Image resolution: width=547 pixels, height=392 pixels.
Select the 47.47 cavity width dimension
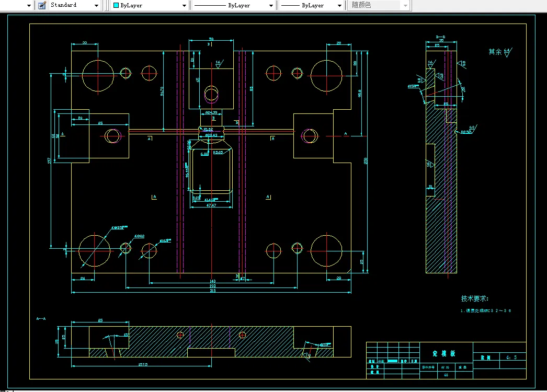pyautogui.click(x=211, y=205)
